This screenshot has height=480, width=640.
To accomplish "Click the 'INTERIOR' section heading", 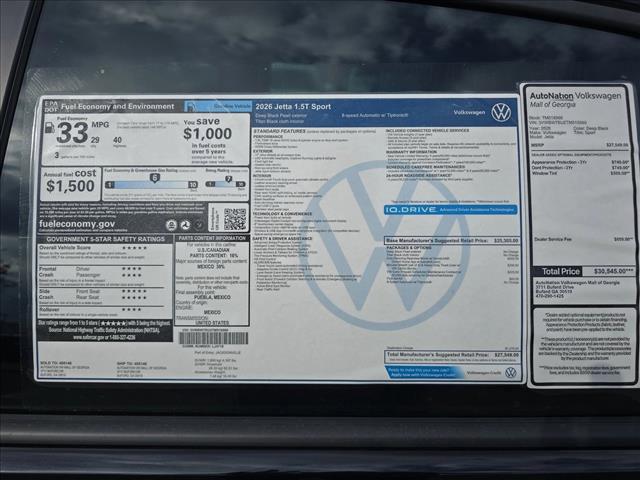I will [262, 176].
